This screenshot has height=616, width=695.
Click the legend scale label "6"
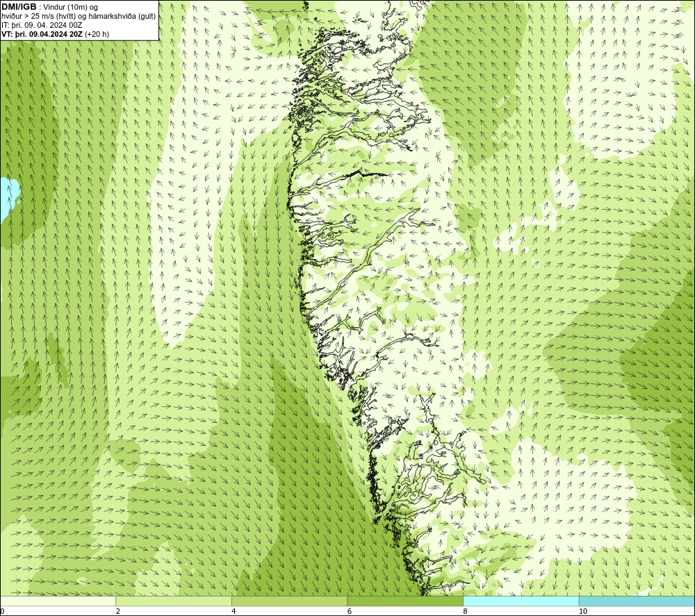(350, 611)
